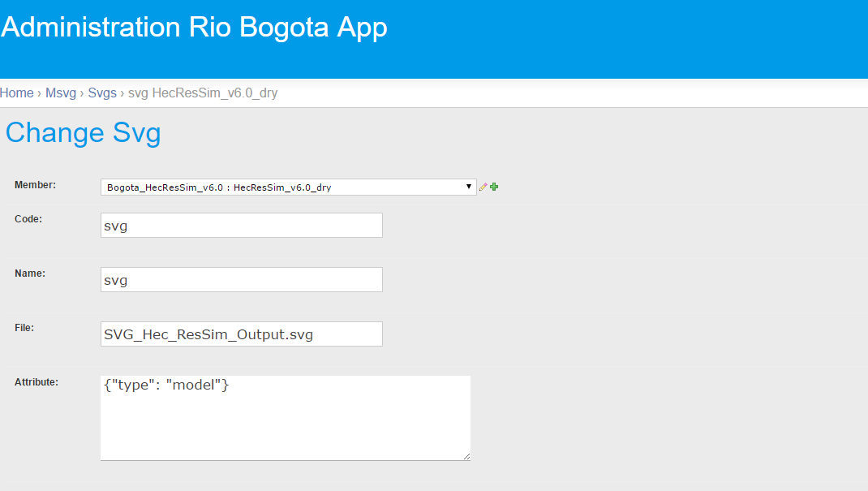Open the Member dropdown list
The image size is (868, 491).
(289, 187)
